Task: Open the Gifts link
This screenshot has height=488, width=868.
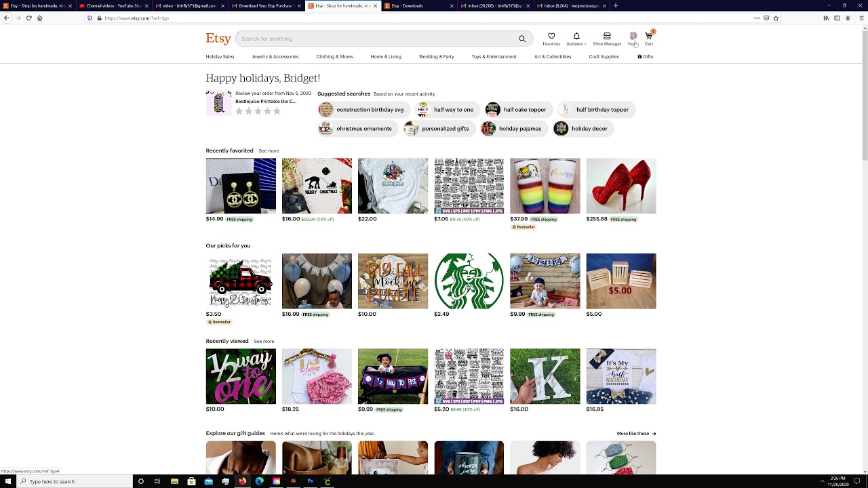Action: (x=646, y=57)
